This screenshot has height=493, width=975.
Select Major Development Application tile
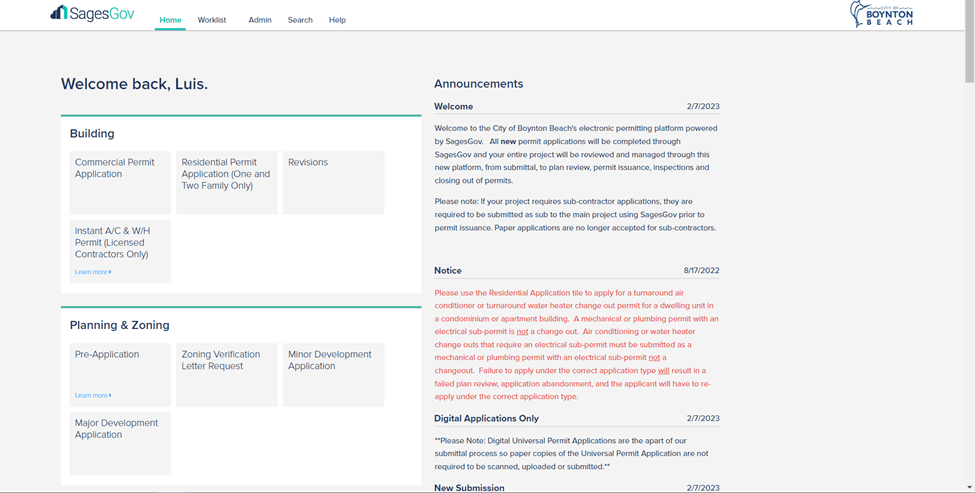pos(120,443)
